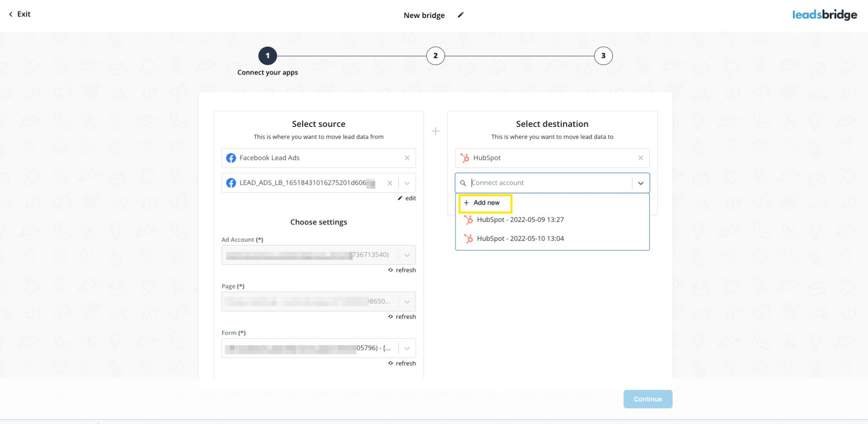Click the Continue button
This screenshot has width=868, height=424.
tap(647, 399)
